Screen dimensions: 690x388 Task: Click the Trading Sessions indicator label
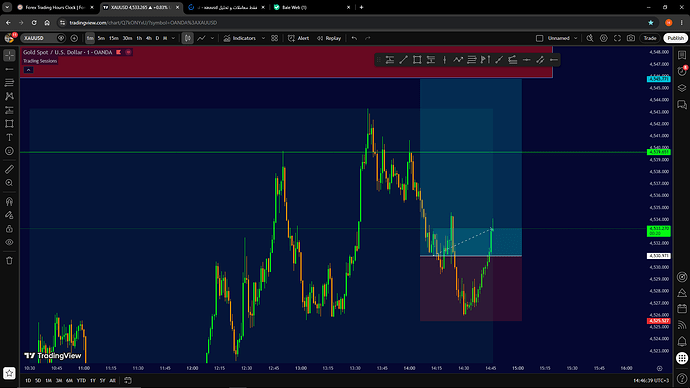click(40, 61)
